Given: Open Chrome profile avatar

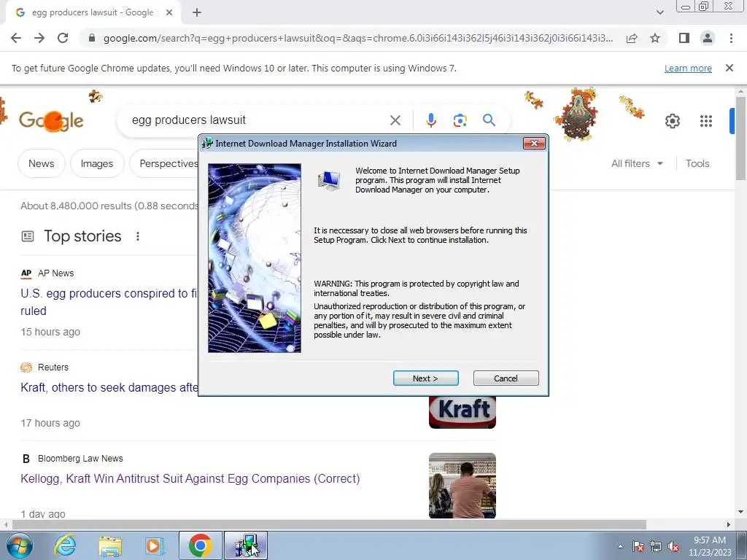Looking at the screenshot, I should [x=708, y=38].
